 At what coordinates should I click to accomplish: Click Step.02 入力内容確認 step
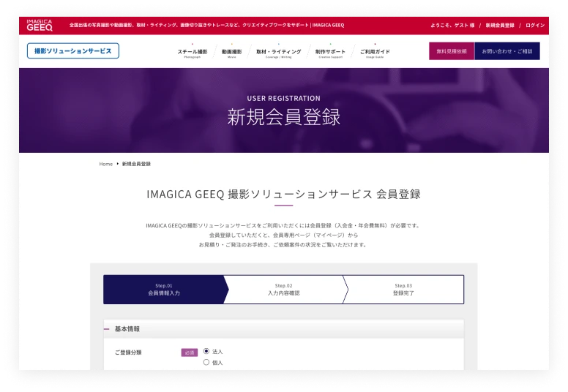pyautogui.click(x=284, y=290)
